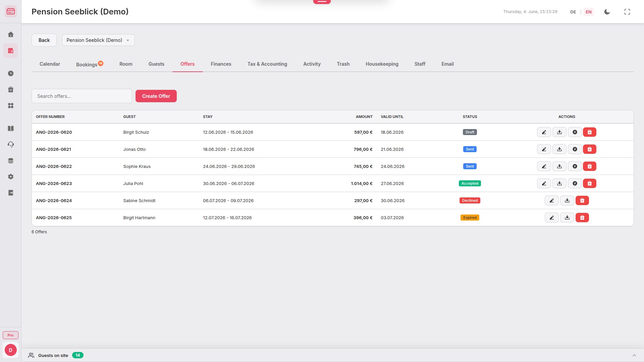644x362 pixels.
Task: Open the settings gear in the sidebar
Action: (11, 177)
